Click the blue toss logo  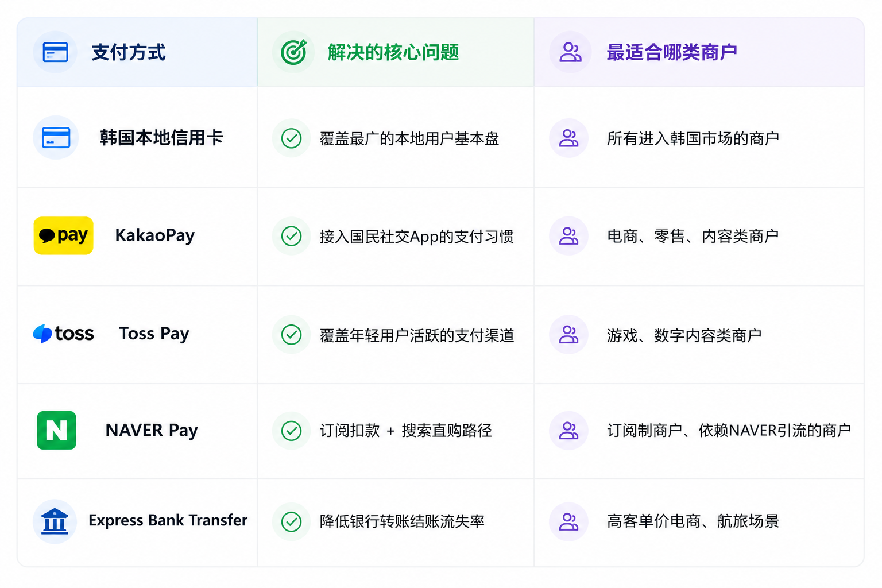pyautogui.click(x=63, y=334)
